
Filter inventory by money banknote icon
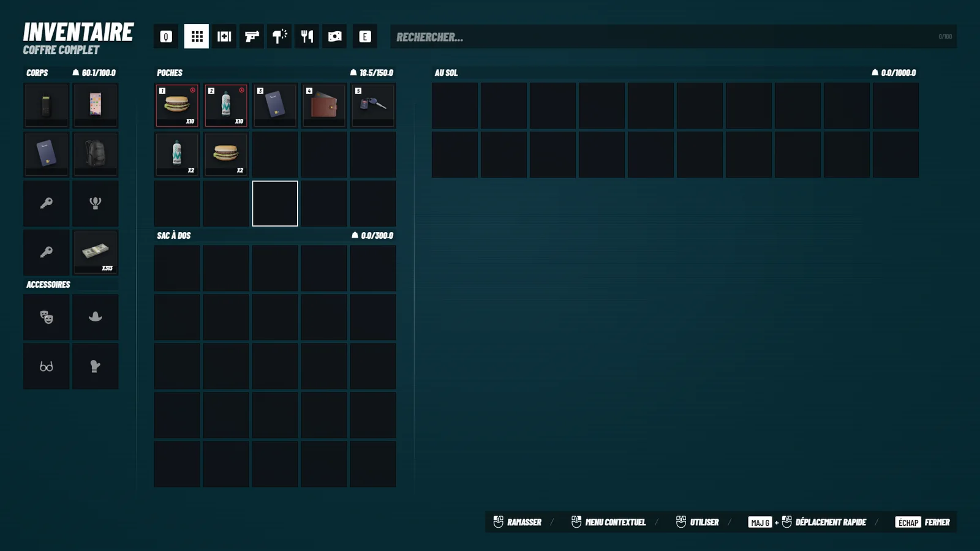(x=334, y=37)
